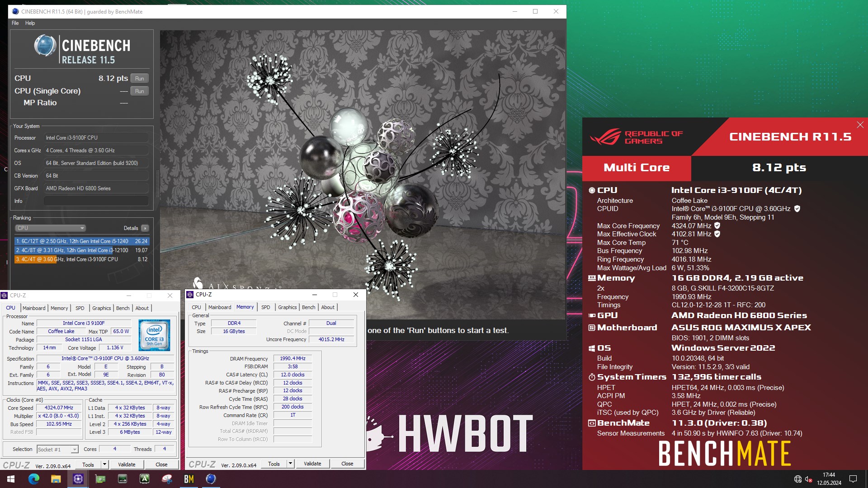
Task: Click the shield beside Max Core Frequency
Action: [717, 225]
